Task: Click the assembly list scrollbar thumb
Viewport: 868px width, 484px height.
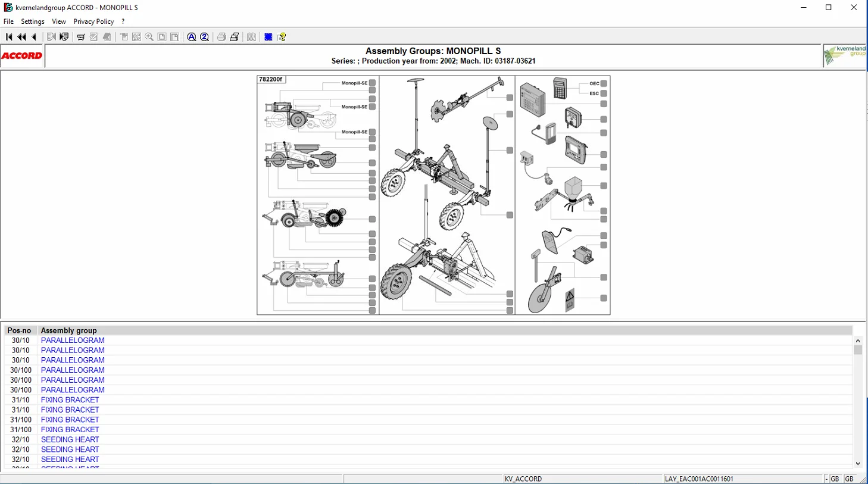Action: click(858, 350)
